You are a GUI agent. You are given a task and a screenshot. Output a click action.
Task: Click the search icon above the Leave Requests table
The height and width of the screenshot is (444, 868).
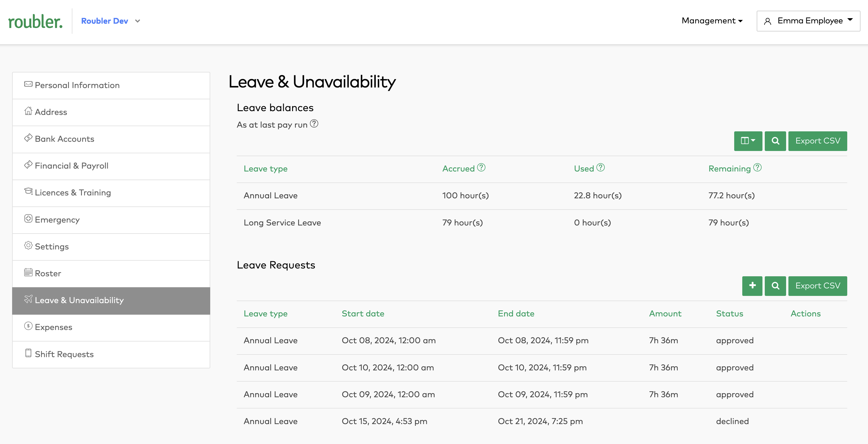775,286
